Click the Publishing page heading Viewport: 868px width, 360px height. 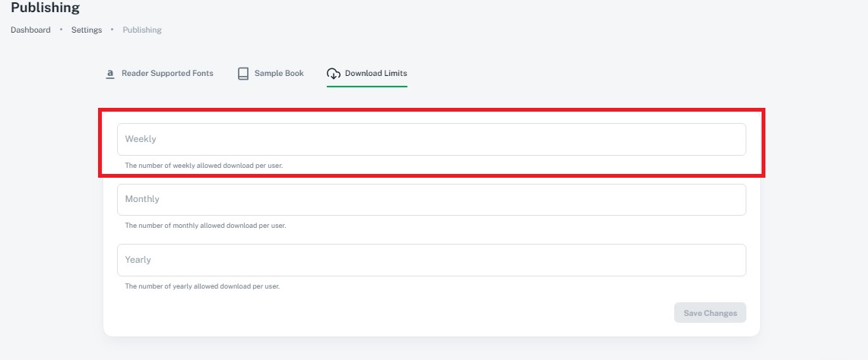click(46, 8)
